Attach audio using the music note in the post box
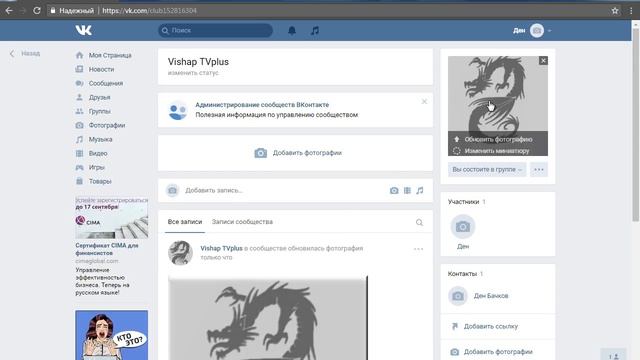 tap(420, 191)
